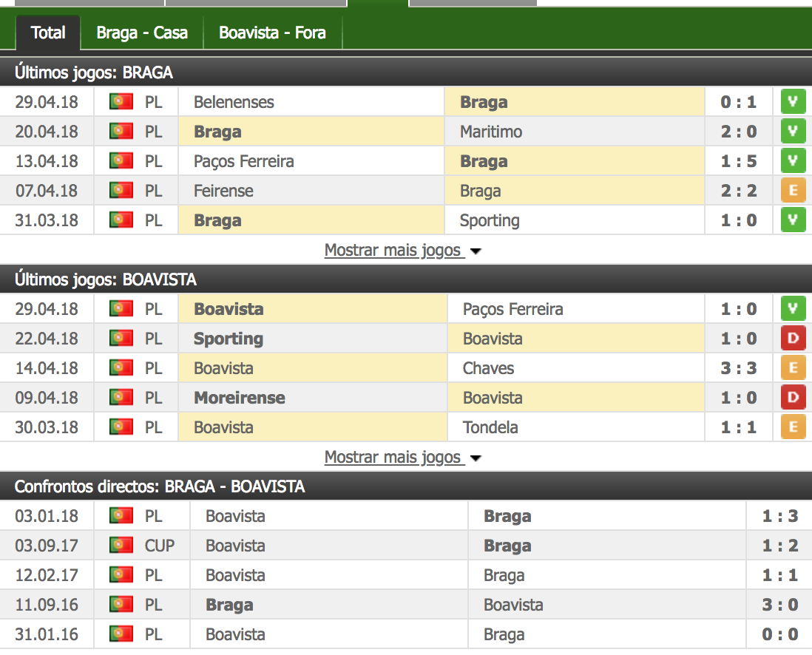Click the 3:0 score of Braga vs Boavista 11.09.16
Screen dimensions: 812x655
[780, 605]
